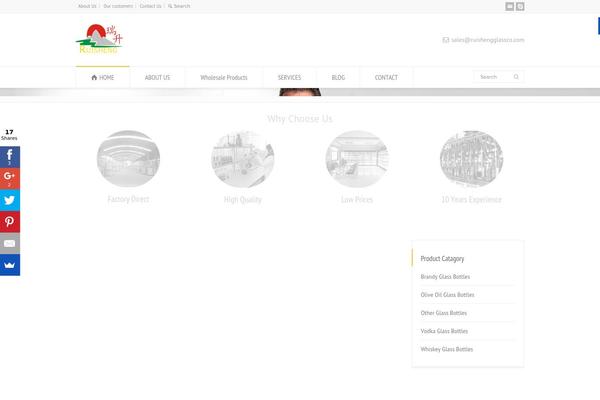Click About Us link in top bar
The height and width of the screenshot is (400, 600).
[87, 6]
